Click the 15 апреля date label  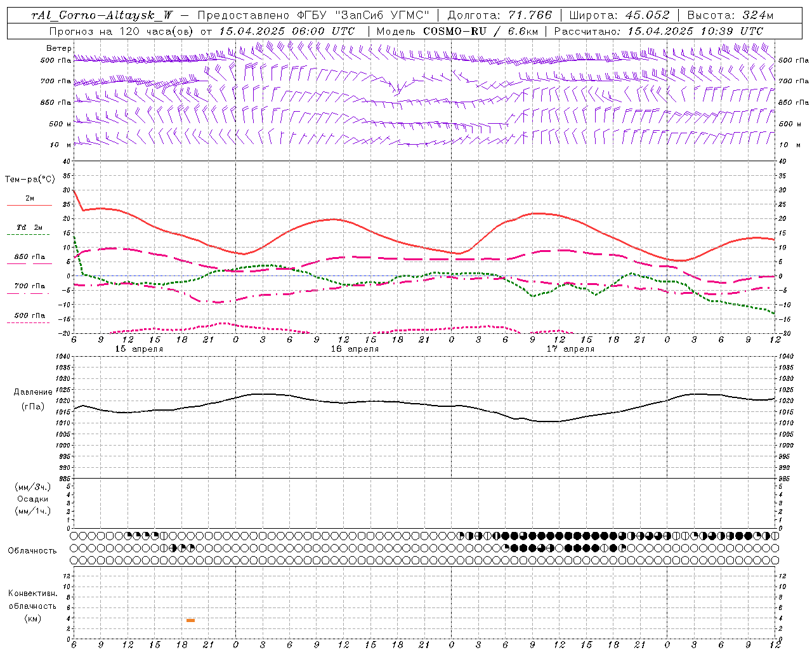[138, 349]
